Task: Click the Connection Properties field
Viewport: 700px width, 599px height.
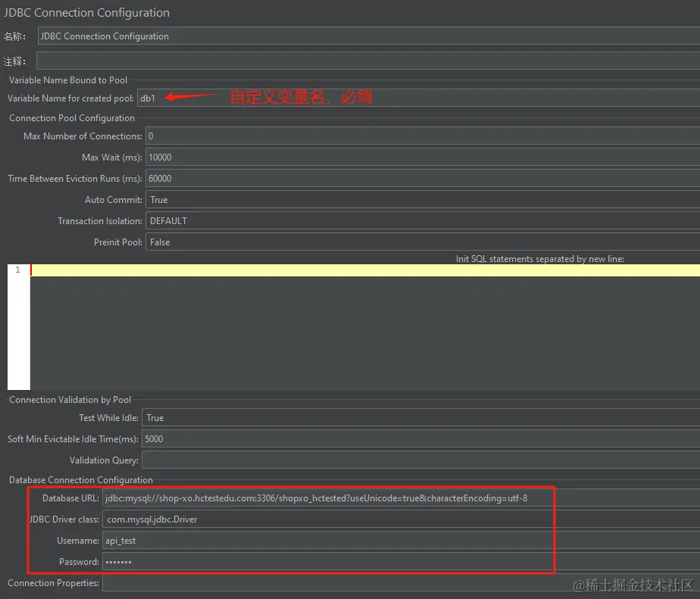Action: coord(401,583)
